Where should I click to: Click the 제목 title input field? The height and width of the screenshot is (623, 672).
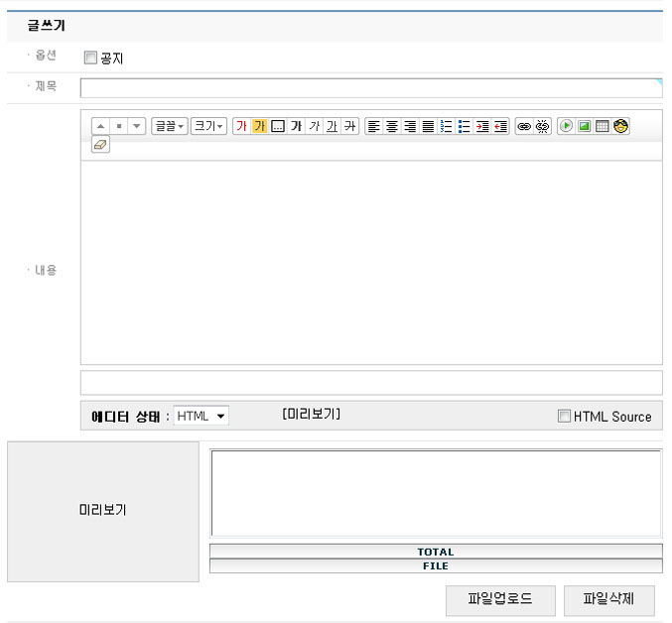tap(370, 88)
